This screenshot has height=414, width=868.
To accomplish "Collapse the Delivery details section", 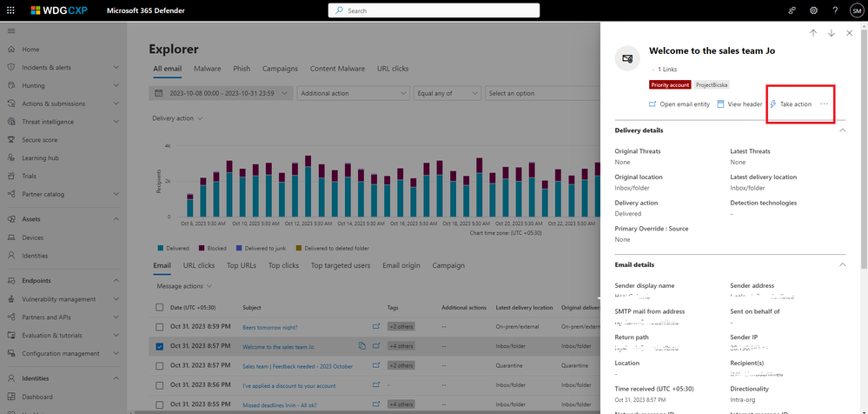I will (843, 130).
